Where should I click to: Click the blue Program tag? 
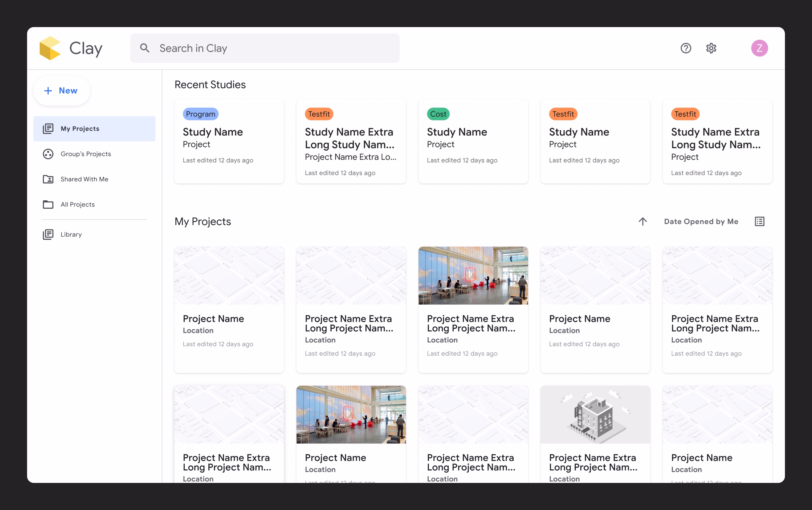point(200,114)
